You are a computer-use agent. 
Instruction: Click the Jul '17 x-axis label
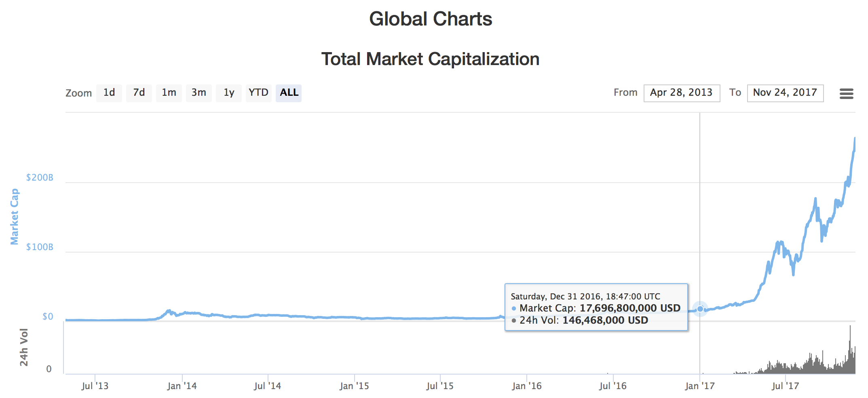(785, 386)
